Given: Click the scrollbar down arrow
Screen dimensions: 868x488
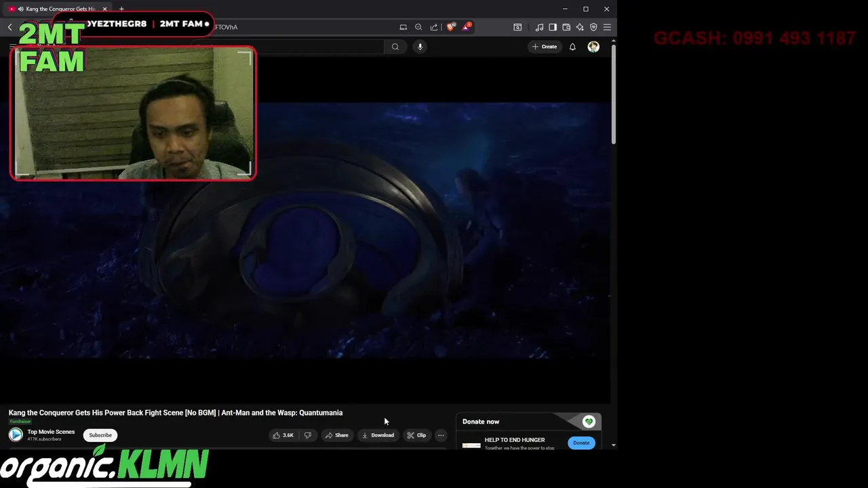Looking at the screenshot, I should 614,445.
